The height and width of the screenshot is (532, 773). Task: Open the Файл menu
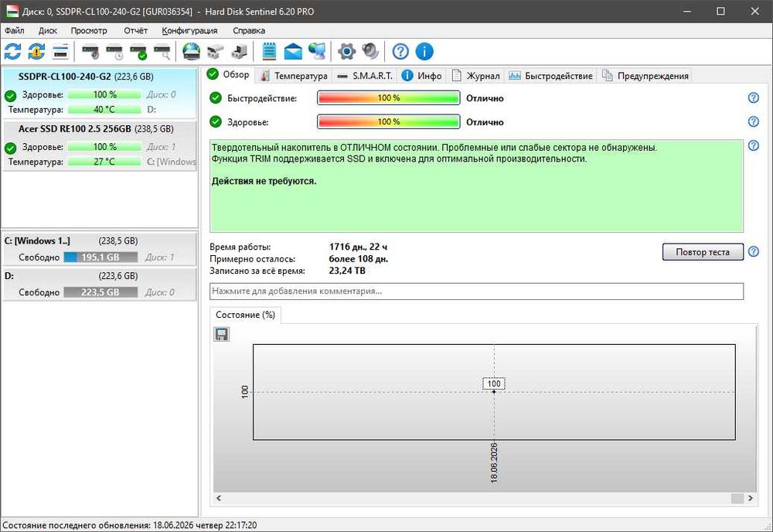point(14,31)
